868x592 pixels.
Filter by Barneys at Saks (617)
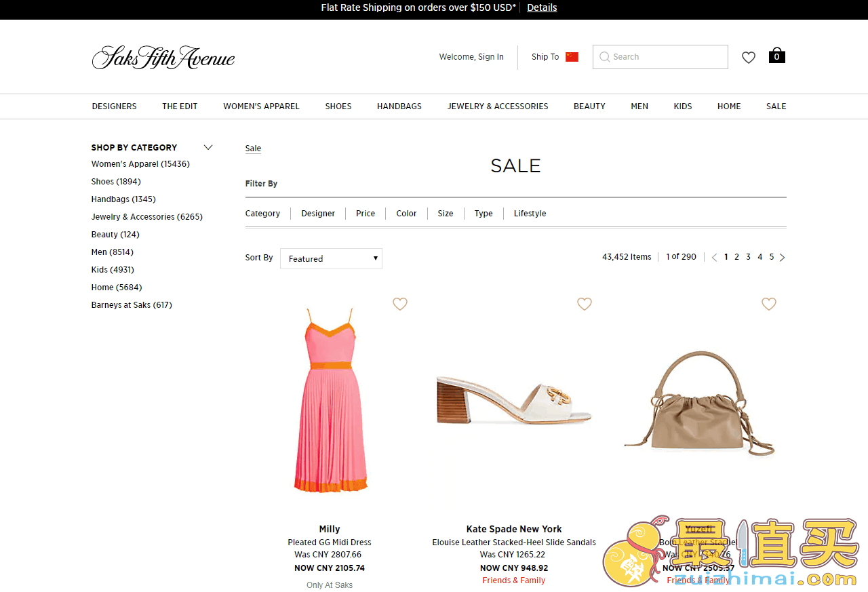132,305
